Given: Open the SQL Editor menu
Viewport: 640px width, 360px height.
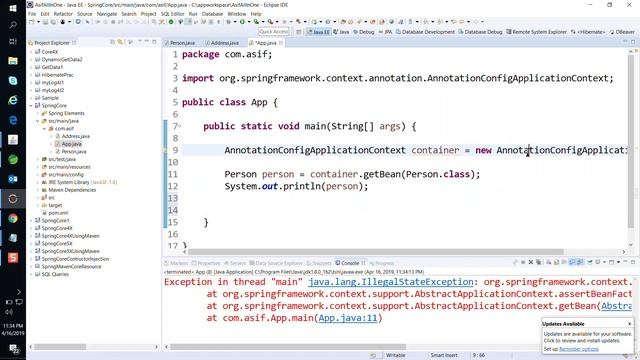Looking at the screenshot, I should point(172,14).
